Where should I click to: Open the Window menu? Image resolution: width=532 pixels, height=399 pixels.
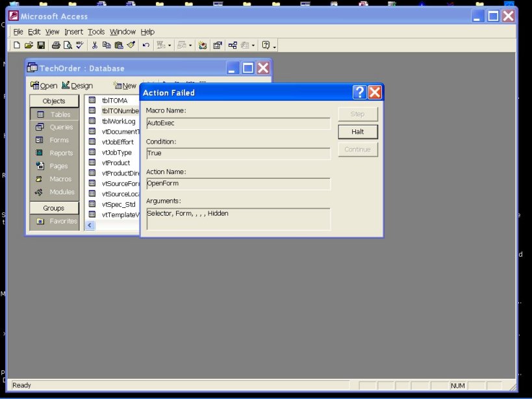(123, 32)
